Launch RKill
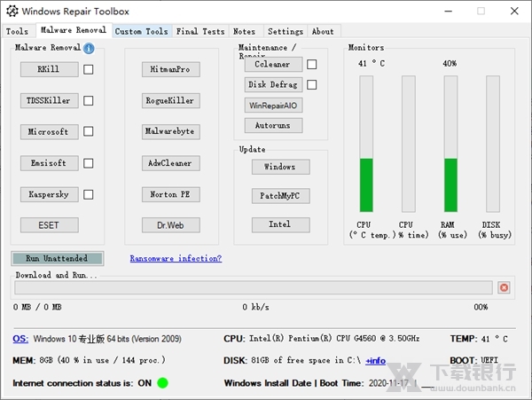The width and height of the screenshot is (532, 400). (x=50, y=69)
